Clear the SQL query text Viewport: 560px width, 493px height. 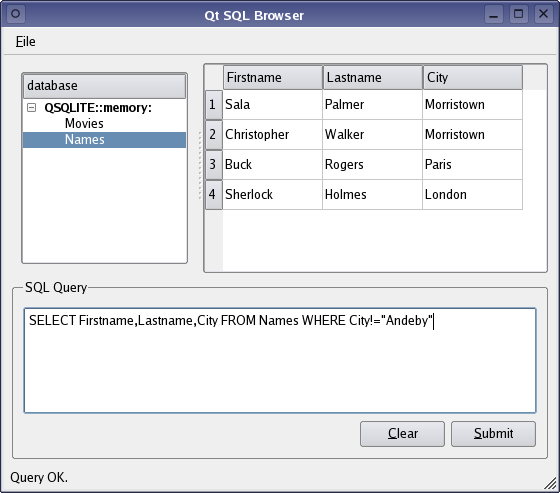(x=402, y=434)
